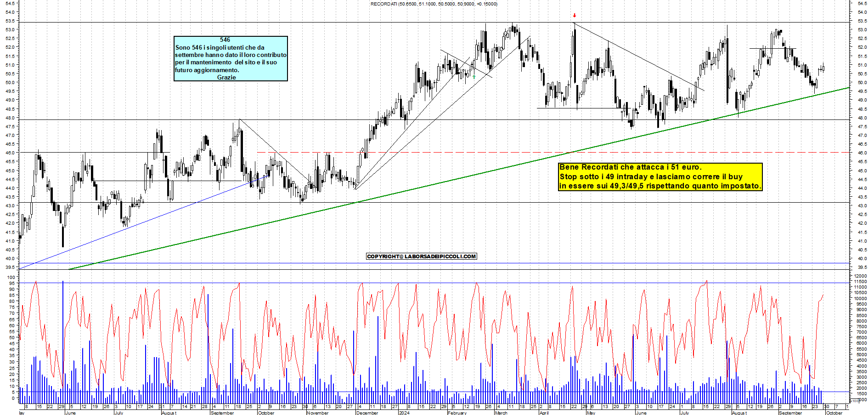Select 46.0 on the right price axis
This screenshot has height=415, width=868.
tap(862, 153)
